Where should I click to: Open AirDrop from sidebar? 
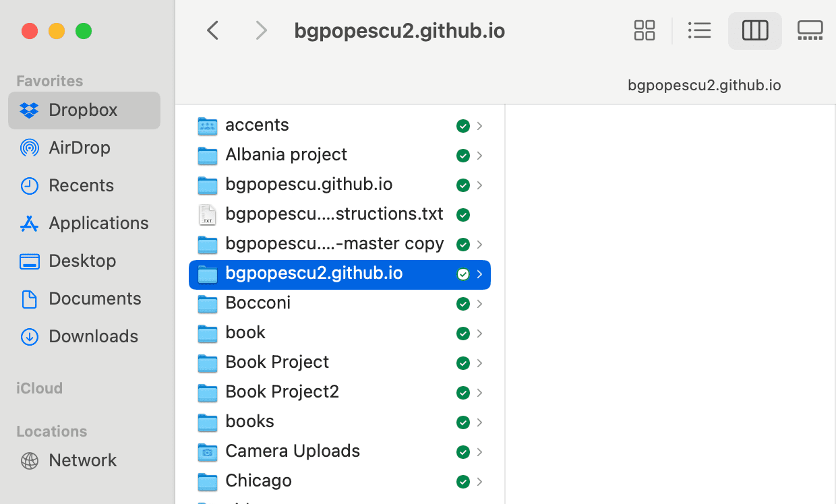[80, 148]
